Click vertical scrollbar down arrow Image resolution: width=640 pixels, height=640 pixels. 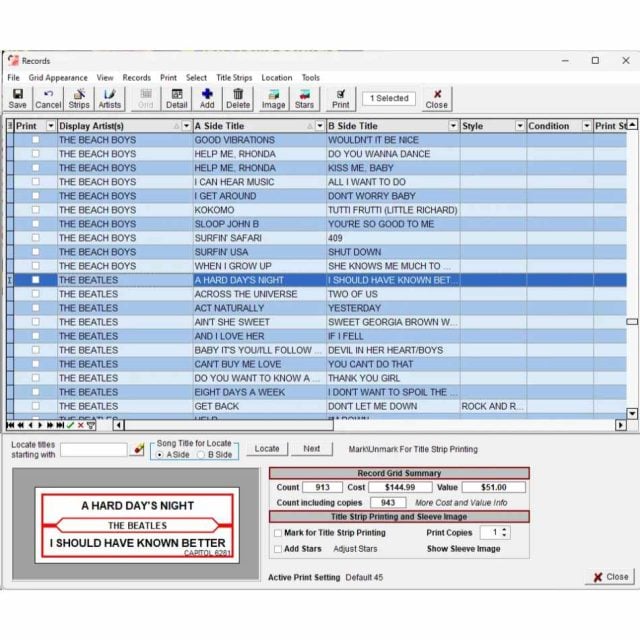pyautogui.click(x=632, y=413)
